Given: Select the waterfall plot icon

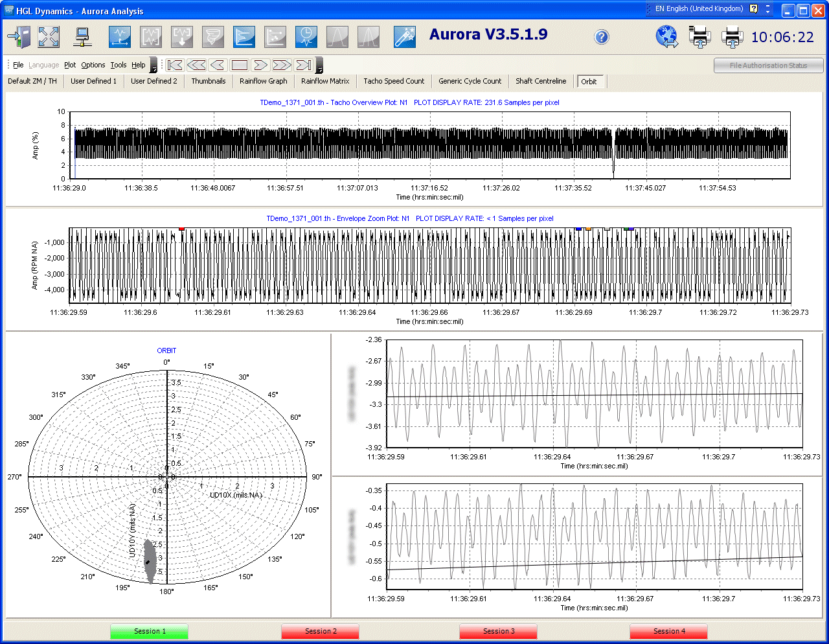Looking at the screenshot, I should click(x=244, y=37).
